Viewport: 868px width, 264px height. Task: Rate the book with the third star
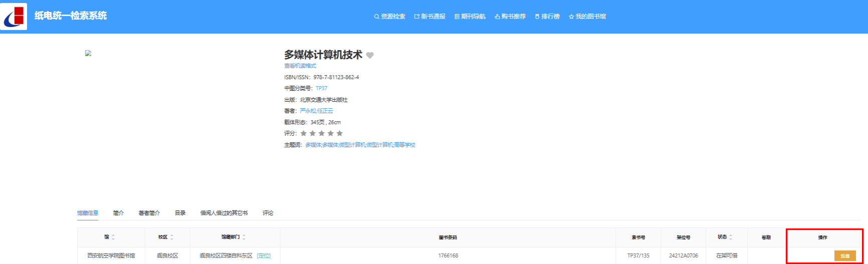[x=322, y=133]
